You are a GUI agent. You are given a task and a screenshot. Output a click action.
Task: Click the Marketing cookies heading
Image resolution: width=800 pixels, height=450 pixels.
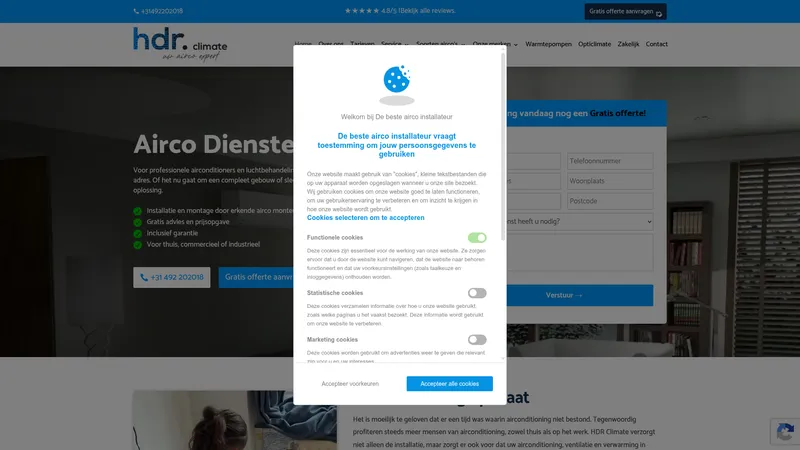tap(332, 340)
